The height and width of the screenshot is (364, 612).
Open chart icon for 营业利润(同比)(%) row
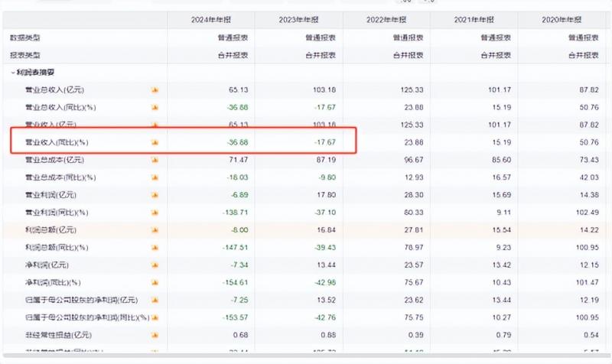[155, 213]
